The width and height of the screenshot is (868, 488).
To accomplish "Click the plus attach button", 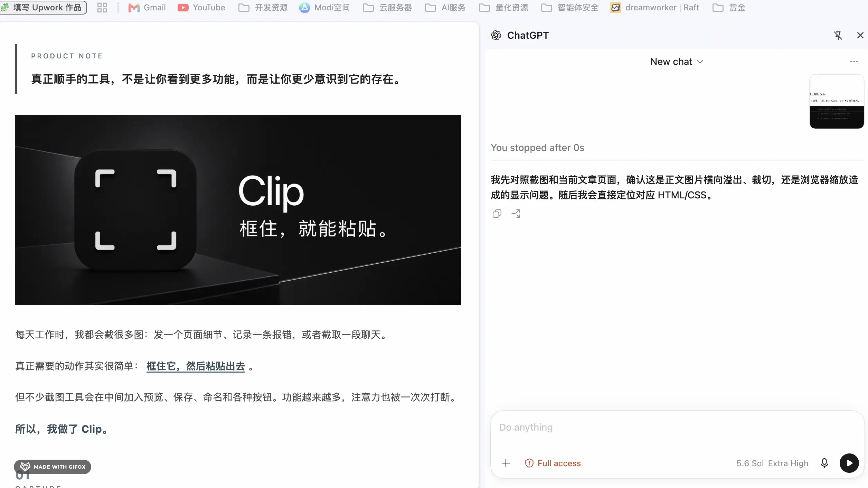I will pos(506,463).
